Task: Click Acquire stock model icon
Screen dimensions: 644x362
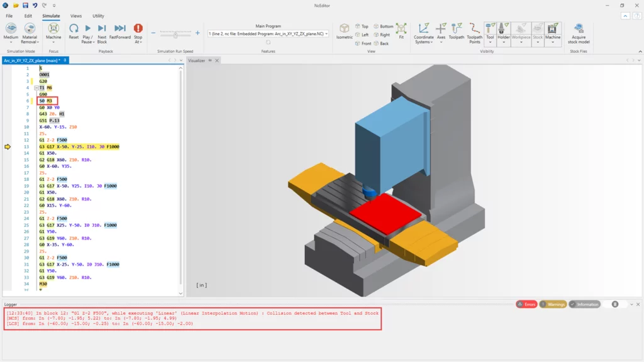Action: click(x=579, y=29)
